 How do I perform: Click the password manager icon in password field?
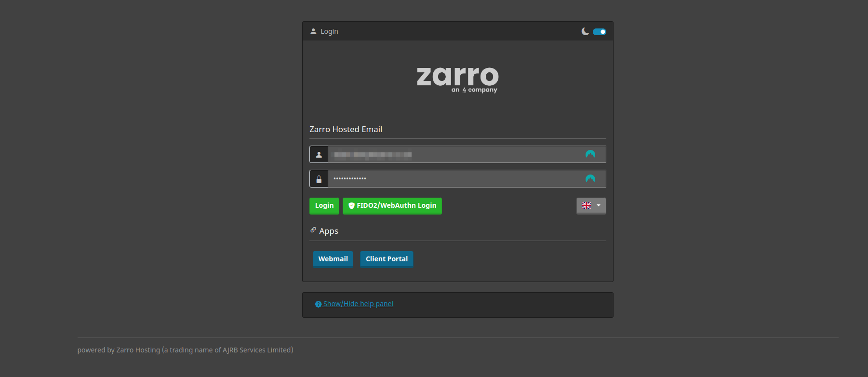click(590, 178)
